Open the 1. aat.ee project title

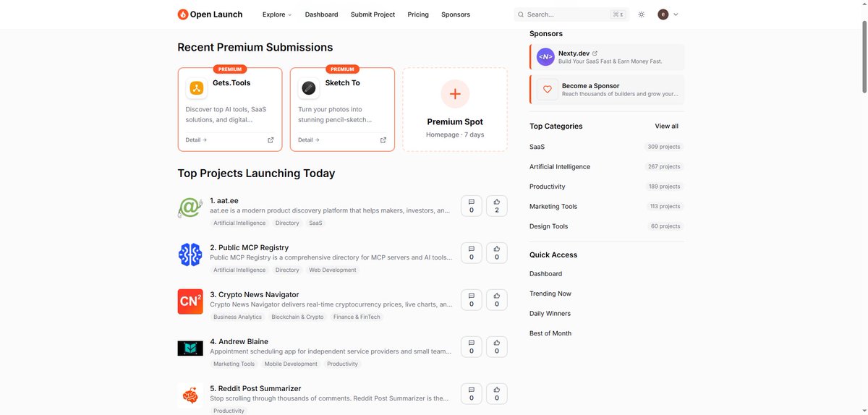click(x=224, y=200)
